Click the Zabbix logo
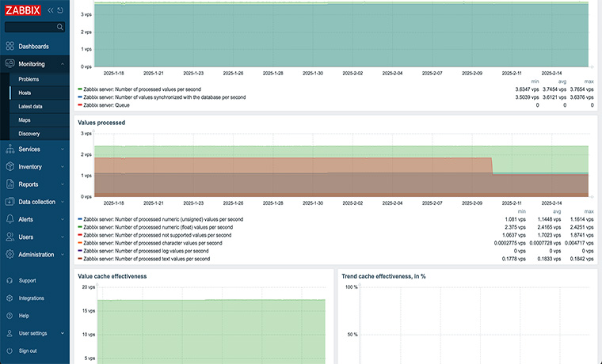 pyautogui.click(x=24, y=10)
